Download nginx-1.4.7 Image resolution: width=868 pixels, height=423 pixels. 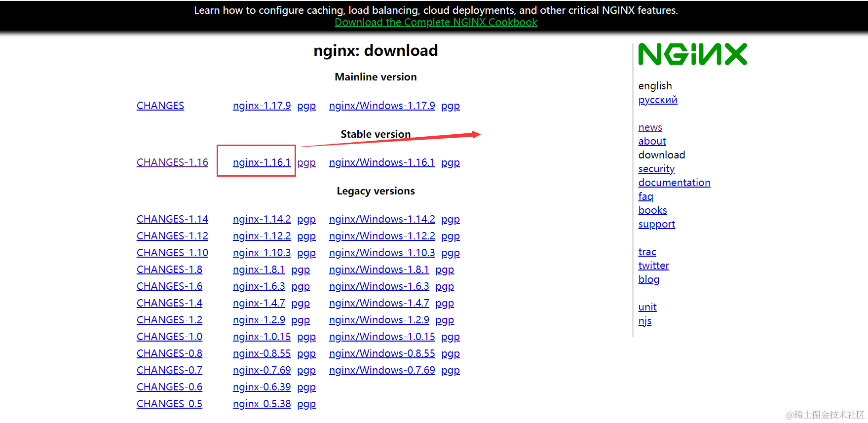(x=259, y=303)
